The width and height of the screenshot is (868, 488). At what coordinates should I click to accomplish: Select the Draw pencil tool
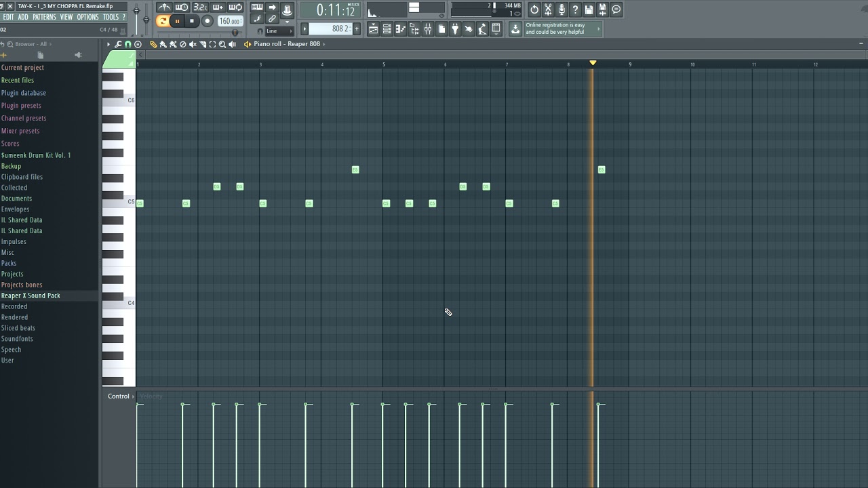click(x=153, y=44)
